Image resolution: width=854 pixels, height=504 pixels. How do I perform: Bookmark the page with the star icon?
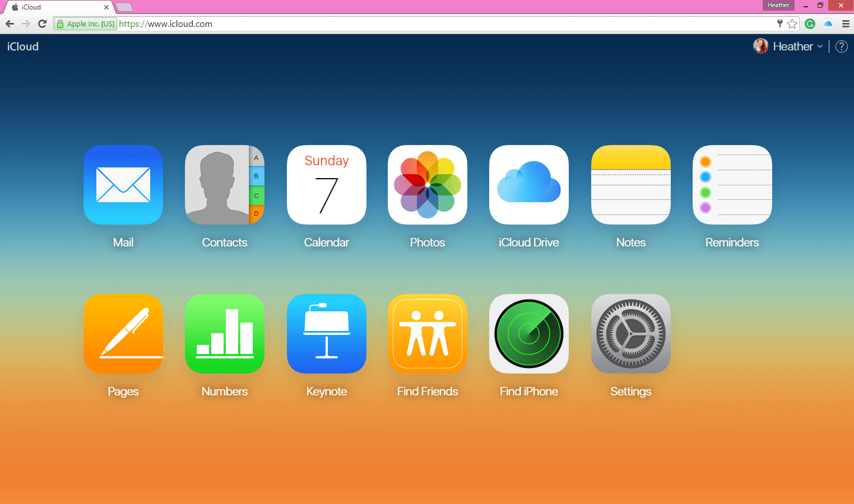pos(792,24)
